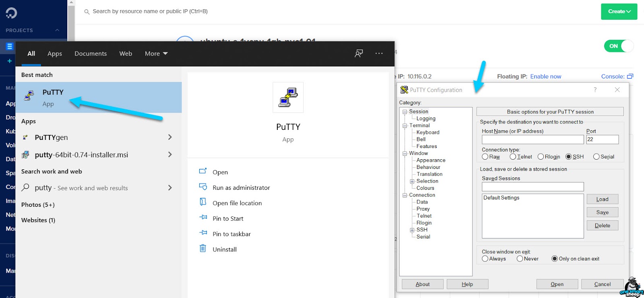Expand the SSH tree node
This screenshot has width=644, height=298.
412,230
